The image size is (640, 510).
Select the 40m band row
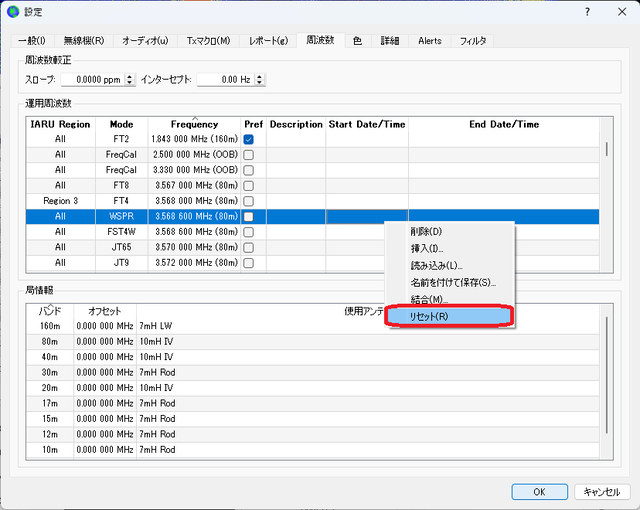coord(313,357)
